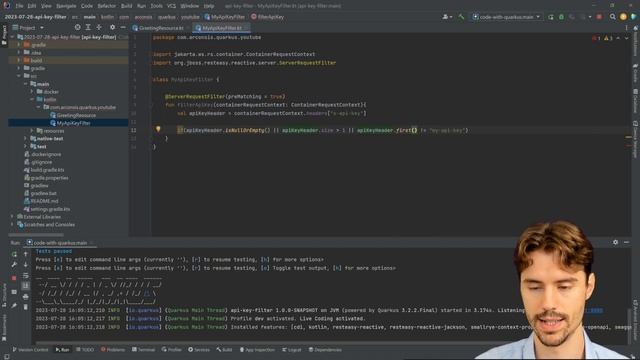Click the collapse all icon in Project panel
This screenshot has width=640, height=360.
coord(99,27)
